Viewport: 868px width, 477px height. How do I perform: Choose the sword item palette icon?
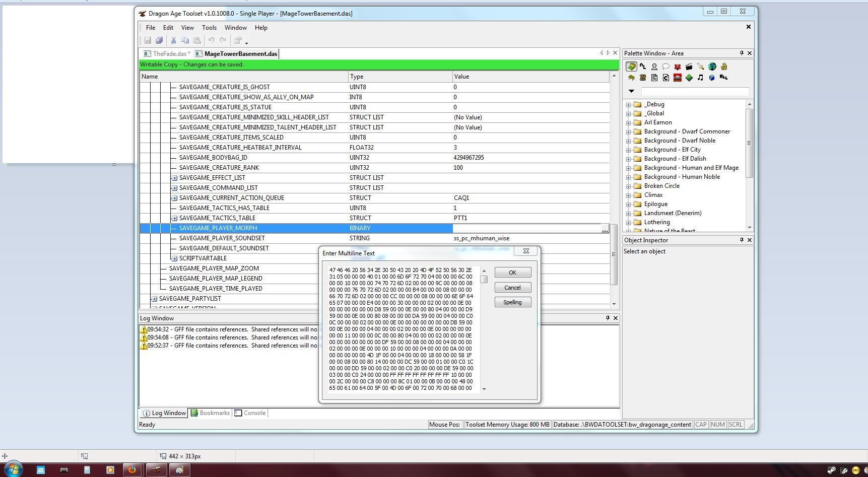click(700, 66)
